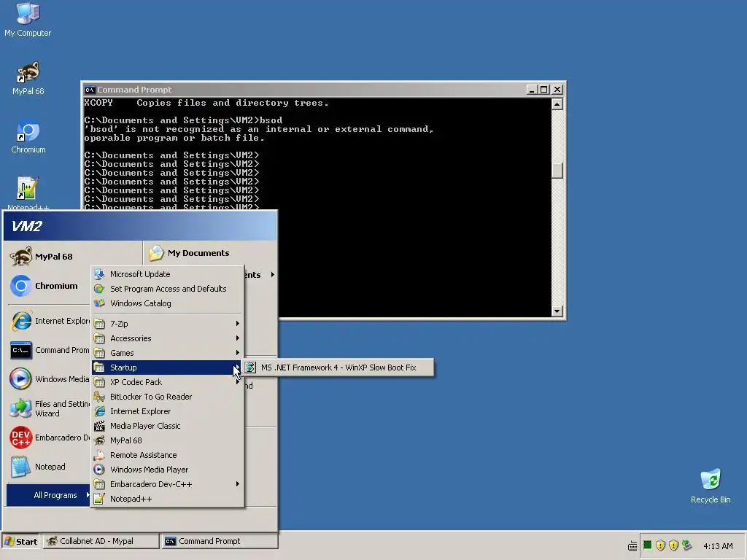Open MyPal 68 desktop shortcut

pos(28,78)
